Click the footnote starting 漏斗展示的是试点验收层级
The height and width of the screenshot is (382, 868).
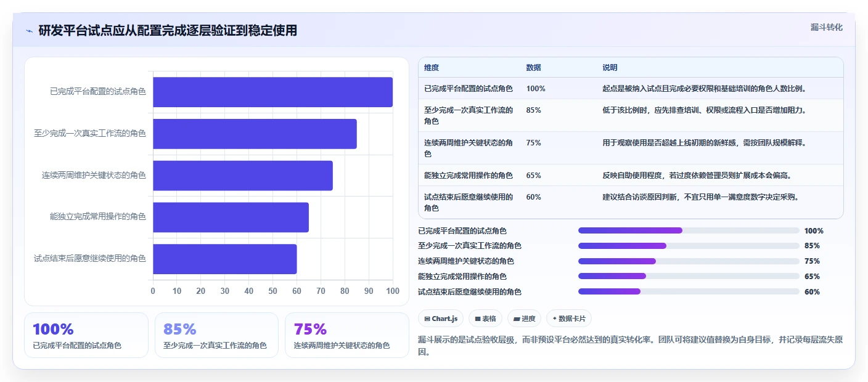tap(630, 346)
